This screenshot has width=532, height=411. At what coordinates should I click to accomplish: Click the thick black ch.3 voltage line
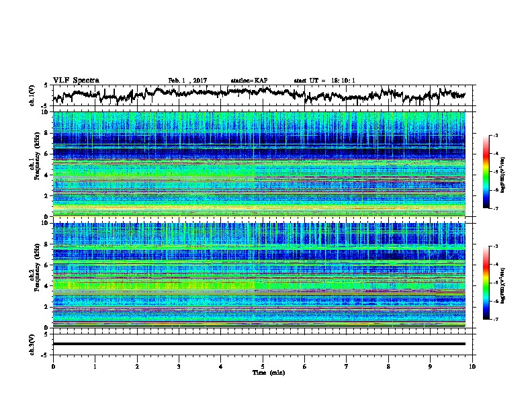(259, 344)
